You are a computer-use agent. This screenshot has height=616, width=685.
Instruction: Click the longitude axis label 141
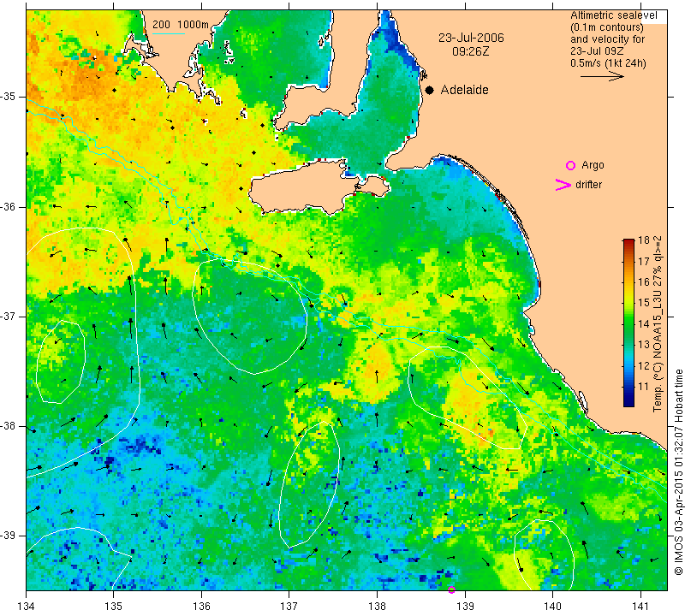click(640, 606)
